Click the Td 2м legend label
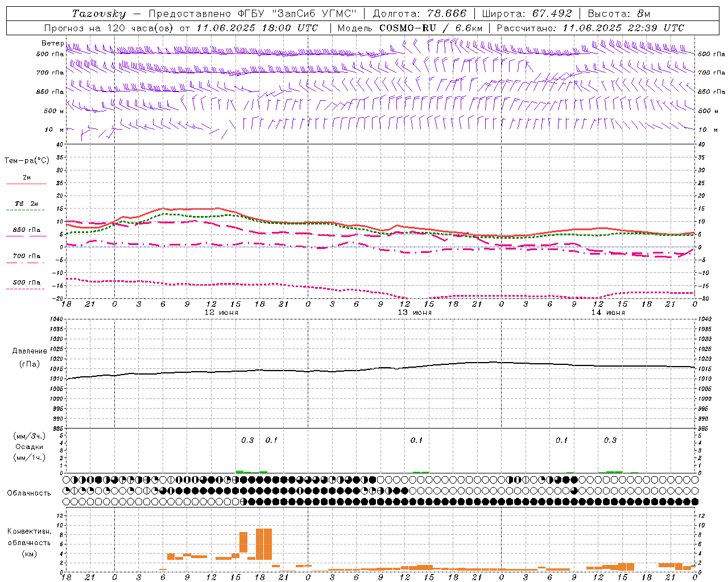The image size is (728, 582). click(x=27, y=203)
